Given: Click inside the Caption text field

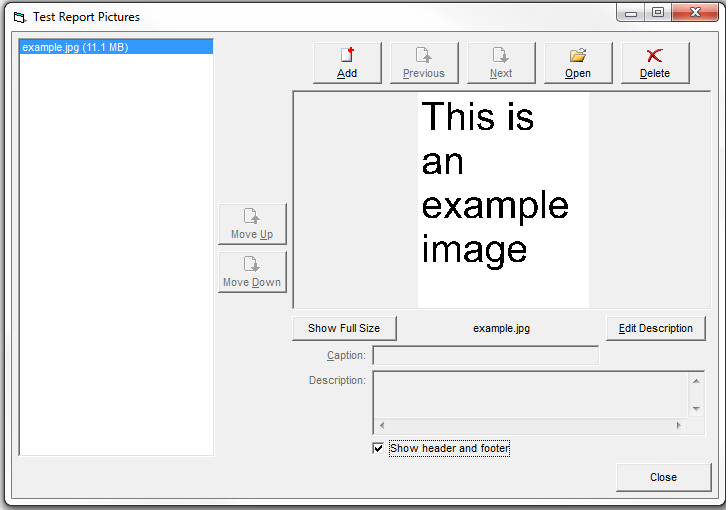Looking at the screenshot, I should [485, 356].
